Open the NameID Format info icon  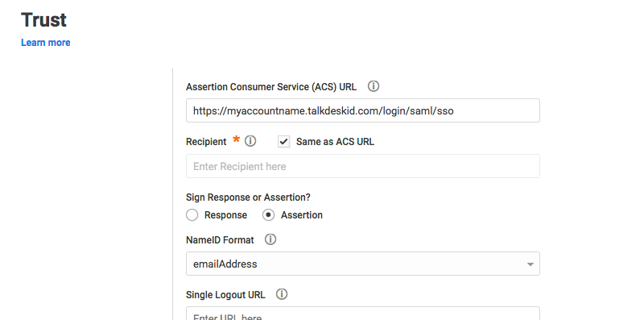(x=270, y=239)
